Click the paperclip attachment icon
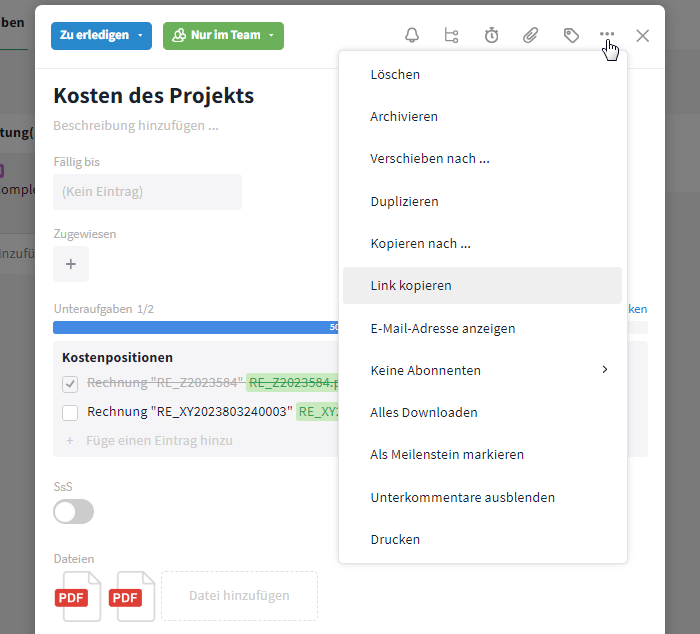 (530, 35)
